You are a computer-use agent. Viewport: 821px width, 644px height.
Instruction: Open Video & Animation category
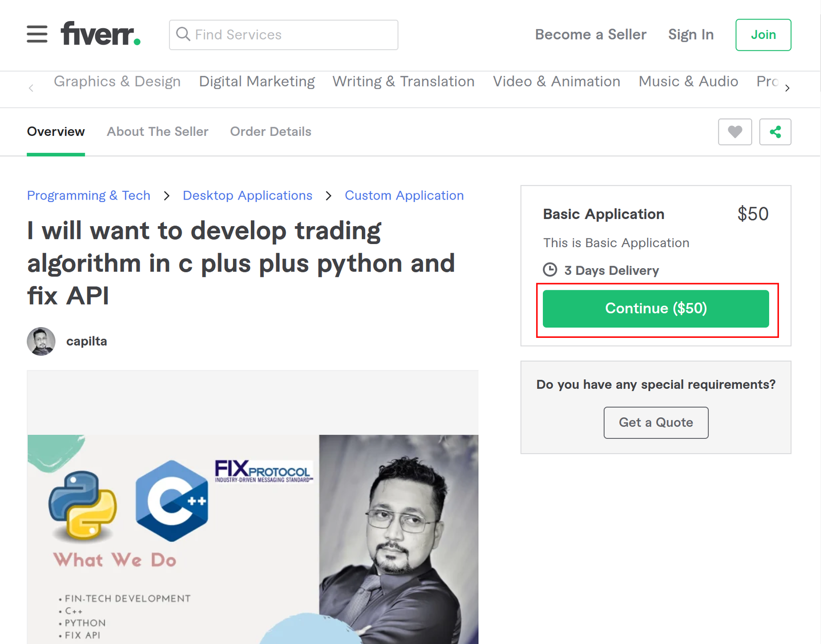557,82
